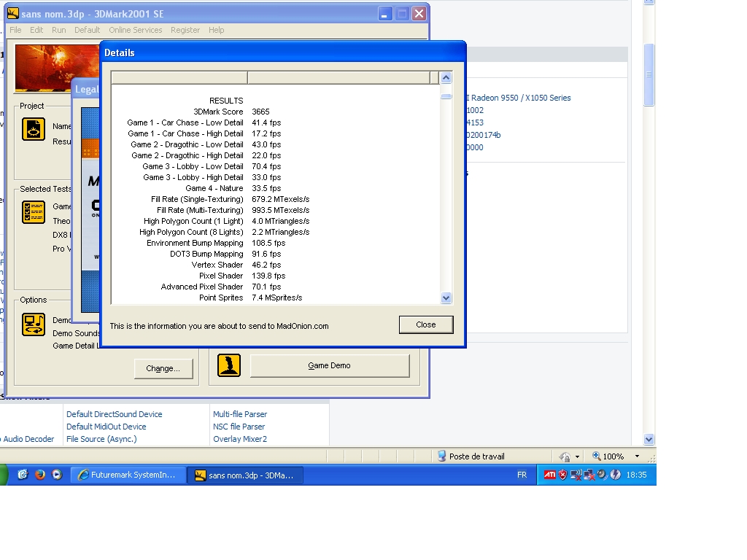Click the zoom magnifier icon in status bar
This screenshot has height=560, width=747.
(596, 456)
